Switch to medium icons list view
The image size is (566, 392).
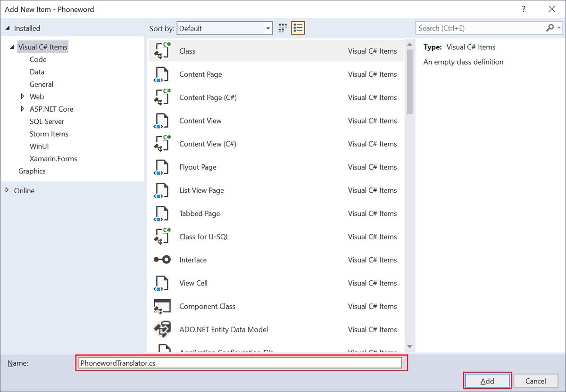[298, 28]
